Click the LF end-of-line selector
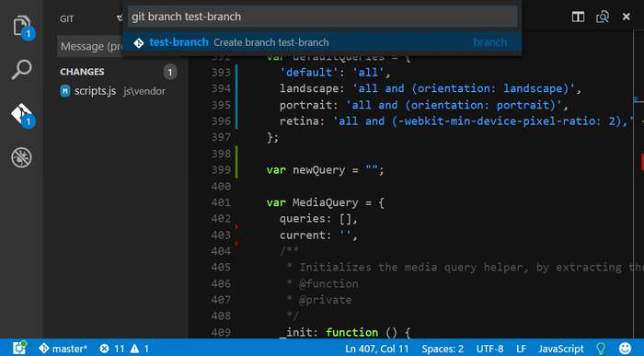Screen dimensions: 644x356 521,349
